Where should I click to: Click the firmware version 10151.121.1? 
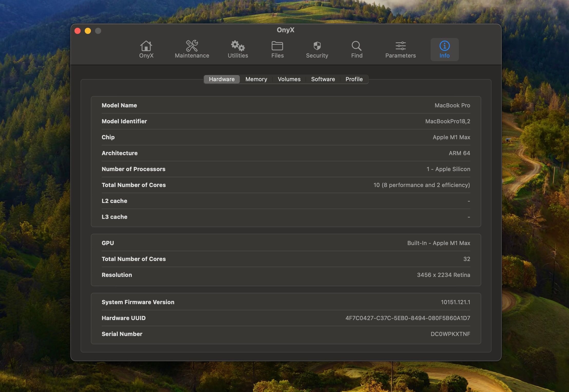click(x=456, y=302)
